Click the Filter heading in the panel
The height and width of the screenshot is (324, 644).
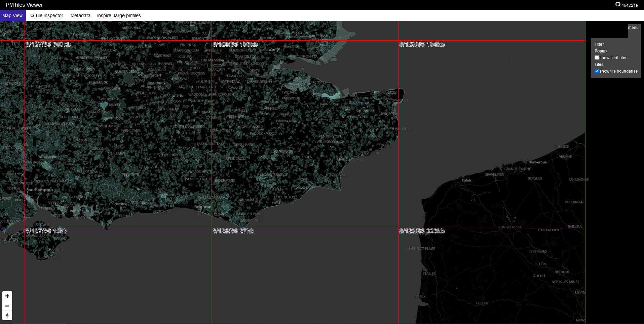(599, 44)
